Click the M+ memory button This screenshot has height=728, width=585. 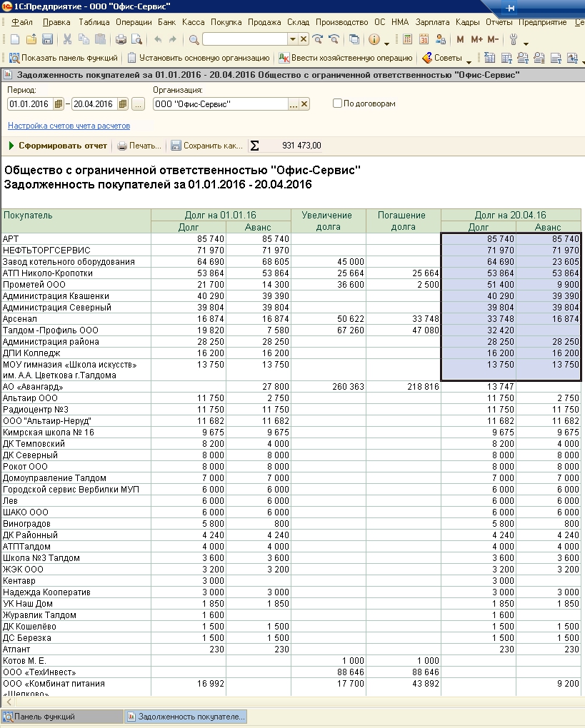(476, 39)
